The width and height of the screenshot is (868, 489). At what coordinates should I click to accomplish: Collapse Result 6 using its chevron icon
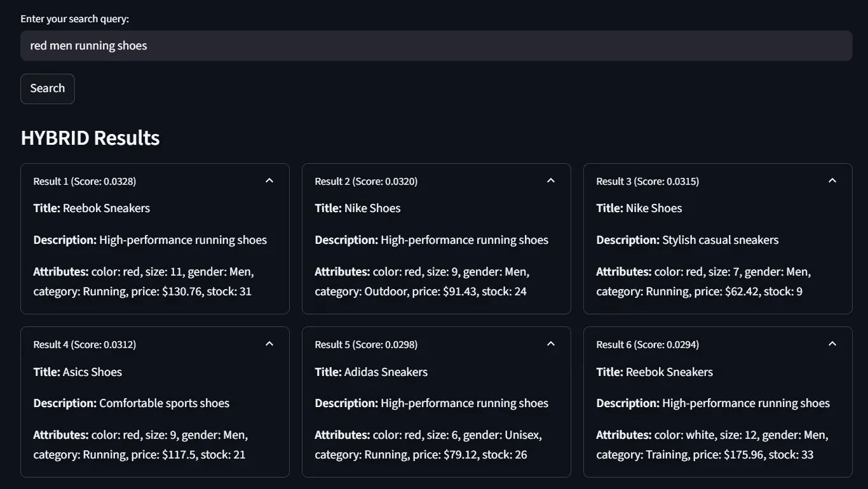point(832,344)
